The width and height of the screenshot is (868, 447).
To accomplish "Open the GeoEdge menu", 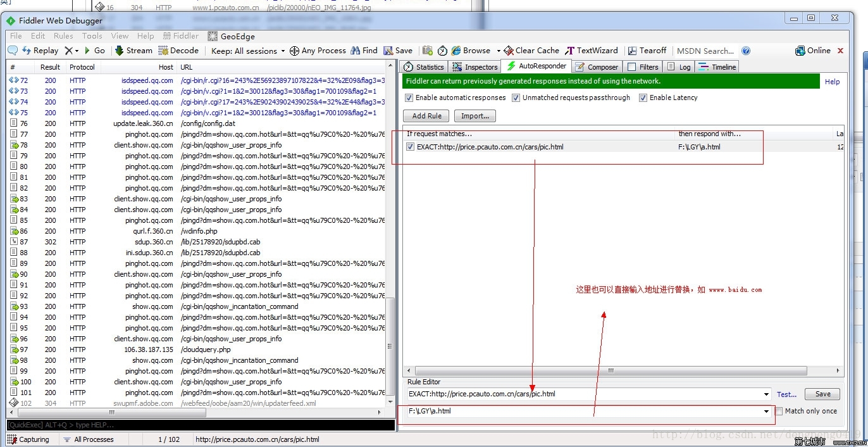I will click(x=231, y=36).
